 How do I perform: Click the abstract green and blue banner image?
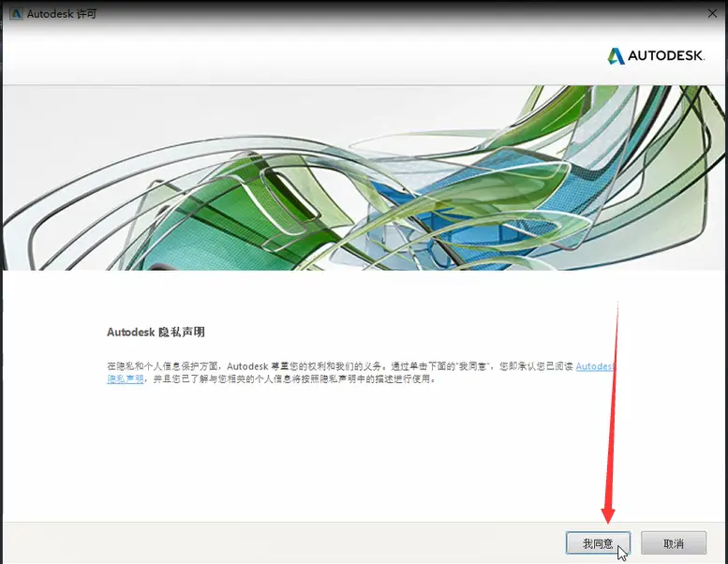click(x=364, y=177)
